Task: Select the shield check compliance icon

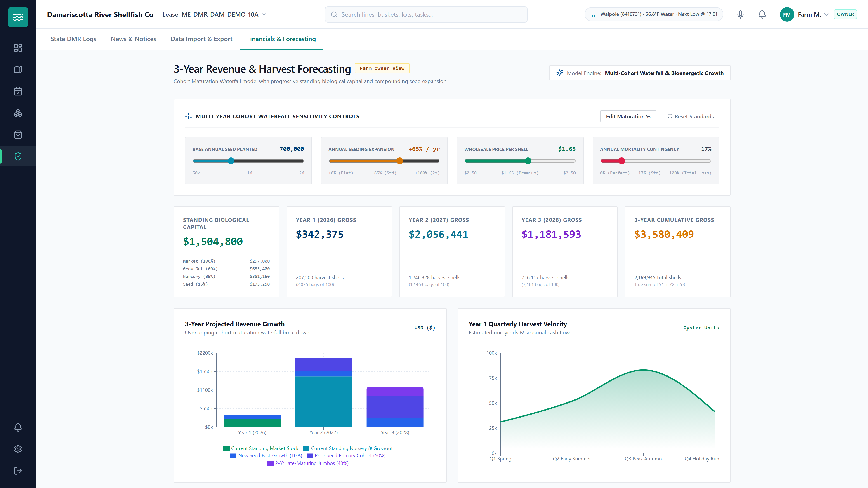Action: 18,156
